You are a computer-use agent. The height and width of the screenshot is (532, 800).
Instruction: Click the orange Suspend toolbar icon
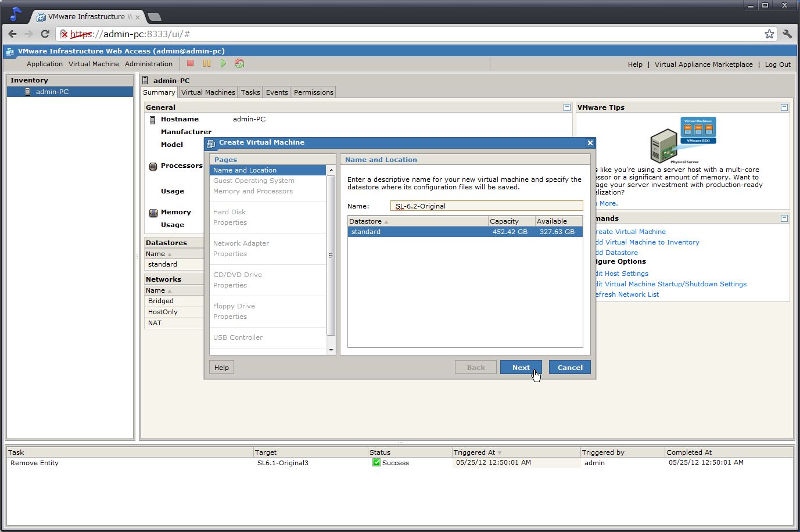click(x=207, y=63)
